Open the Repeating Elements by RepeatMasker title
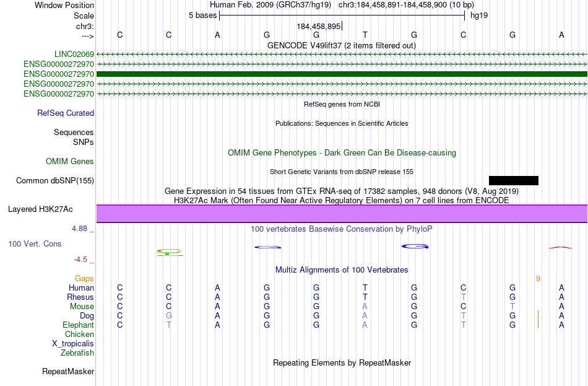 point(342,363)
